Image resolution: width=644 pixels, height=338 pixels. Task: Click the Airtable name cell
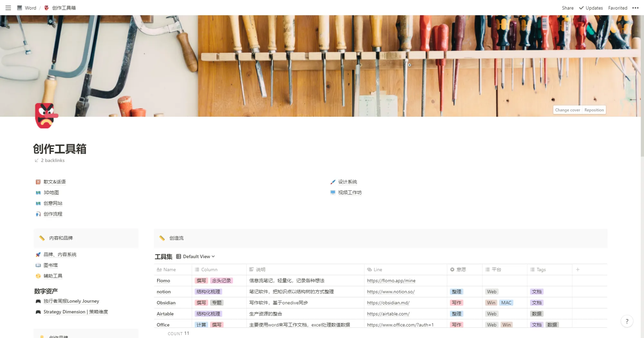(x=173, y=314)
